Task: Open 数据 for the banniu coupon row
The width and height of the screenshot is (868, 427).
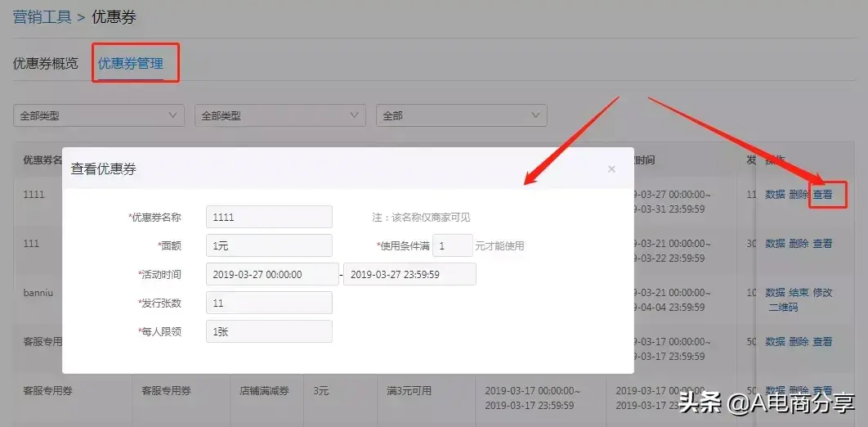Action: [775, 292]
